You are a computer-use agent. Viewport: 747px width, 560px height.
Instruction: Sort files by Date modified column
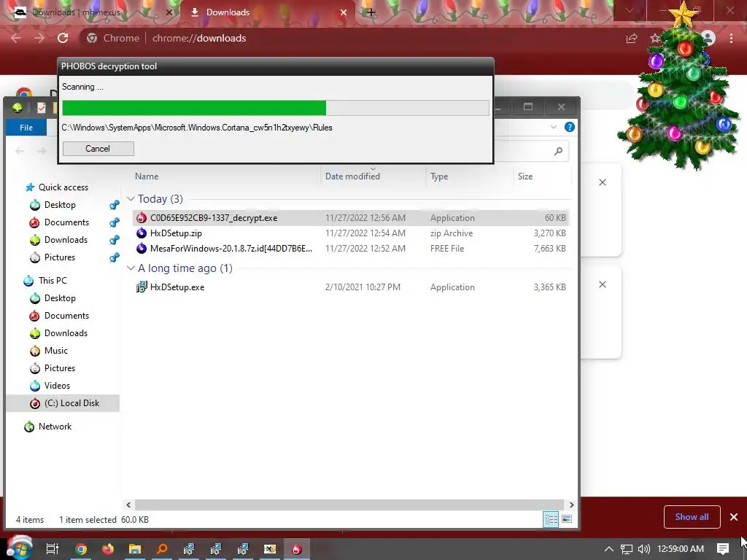[352, 176]
